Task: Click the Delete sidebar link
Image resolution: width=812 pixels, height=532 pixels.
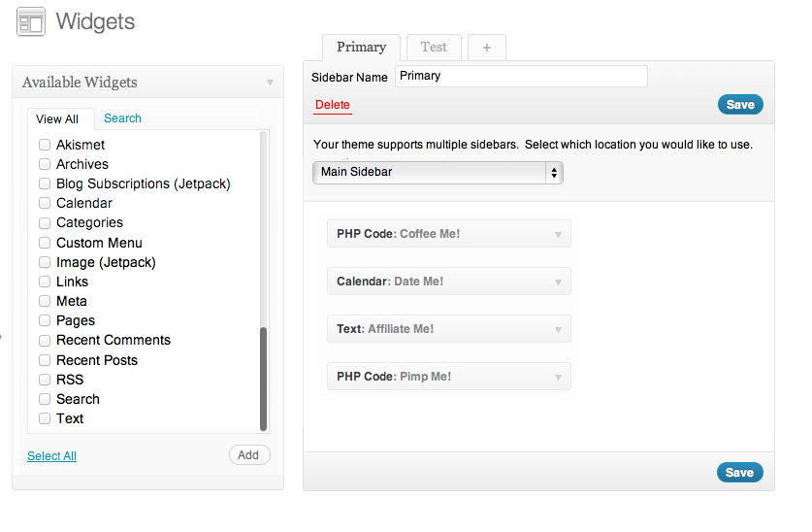Action: (333, 105)
